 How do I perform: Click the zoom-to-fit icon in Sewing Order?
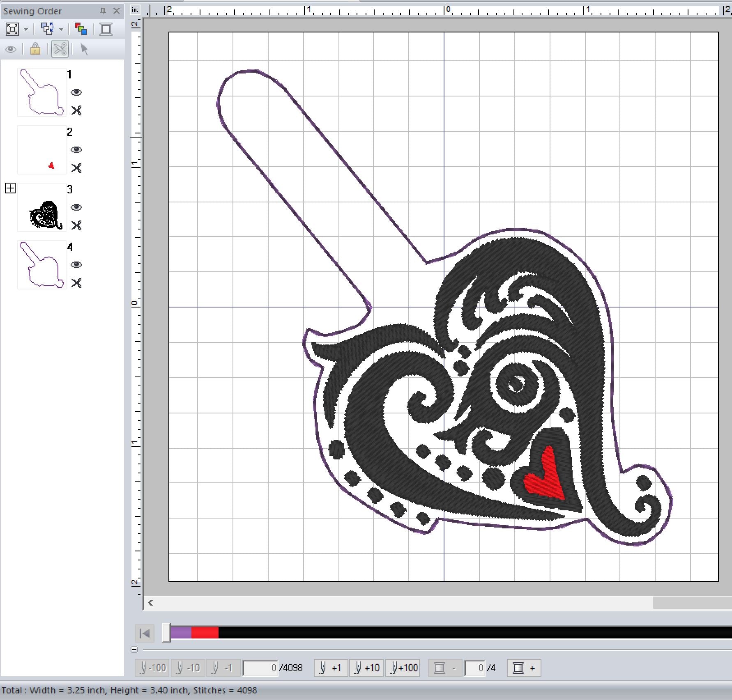(x=12, y=29)
